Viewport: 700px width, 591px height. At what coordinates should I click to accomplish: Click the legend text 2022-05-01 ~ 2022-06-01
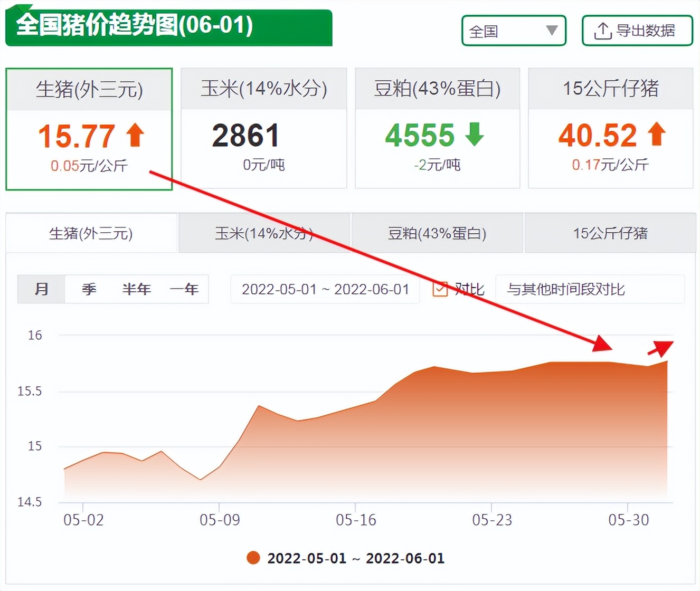356,558
